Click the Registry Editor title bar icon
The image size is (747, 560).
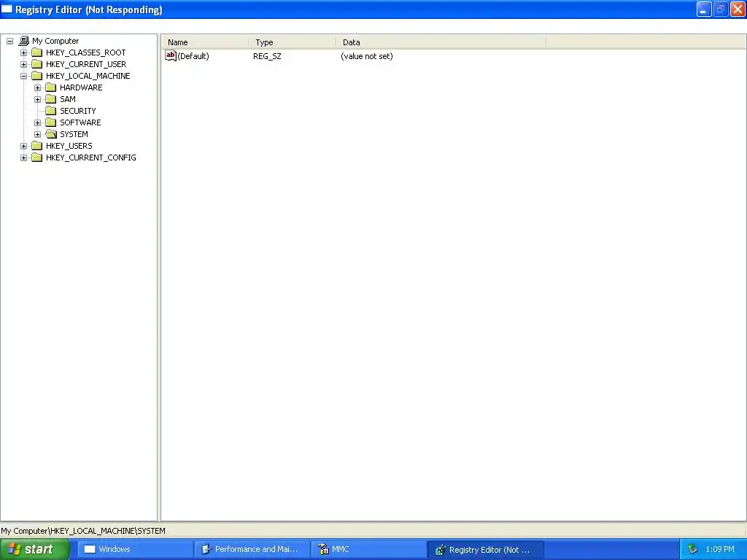[7, 9]
